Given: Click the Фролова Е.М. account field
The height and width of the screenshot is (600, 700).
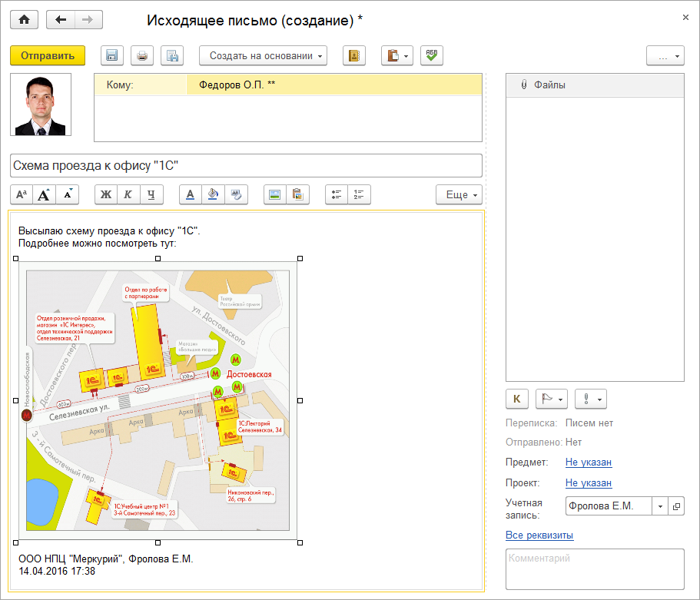Looking at the screenshot, I should [609, 506].
